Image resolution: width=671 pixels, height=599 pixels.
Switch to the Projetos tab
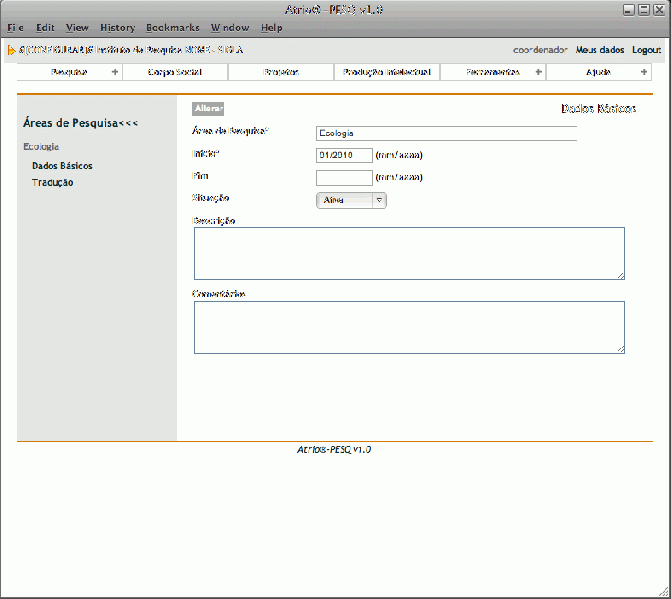pyautogui.click(x=281, y=72)
